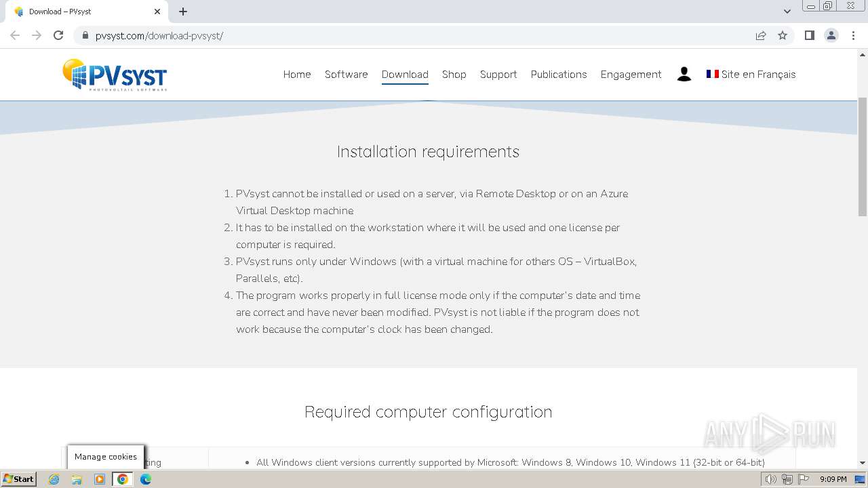
Task: Click text 'PVsyst runs only under Windows'
Action: 316,262
